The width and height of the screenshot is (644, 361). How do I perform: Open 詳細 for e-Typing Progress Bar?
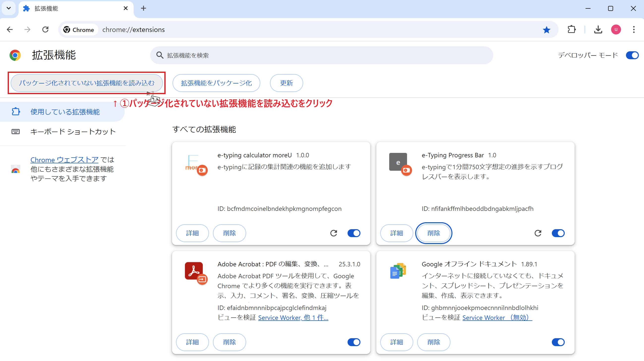tap(397, 233)
